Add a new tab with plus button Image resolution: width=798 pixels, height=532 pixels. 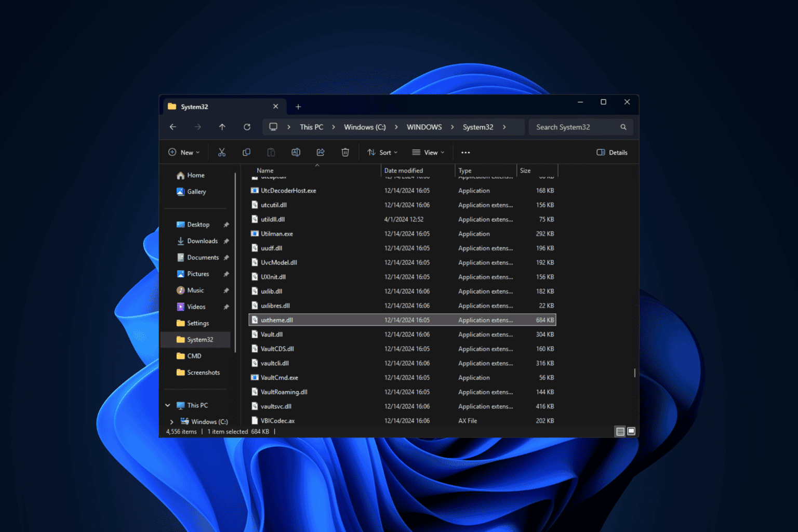298,107
